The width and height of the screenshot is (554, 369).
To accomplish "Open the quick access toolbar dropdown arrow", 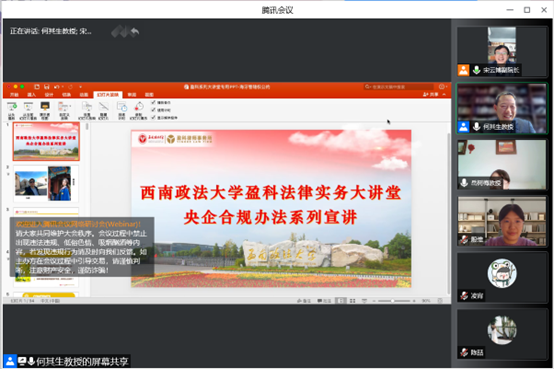I will [81, 87].
